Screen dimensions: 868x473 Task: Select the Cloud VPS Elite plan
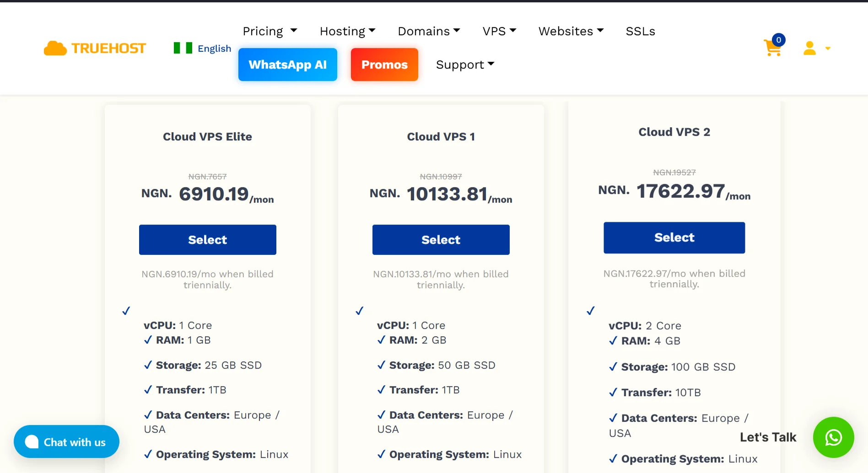point(208,240)
